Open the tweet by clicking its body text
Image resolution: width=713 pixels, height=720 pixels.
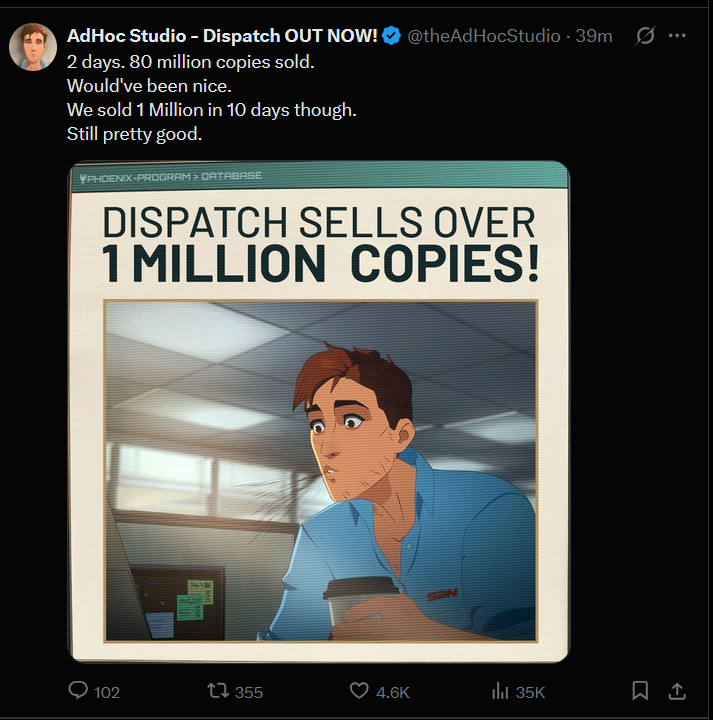[x=212, y=98]
